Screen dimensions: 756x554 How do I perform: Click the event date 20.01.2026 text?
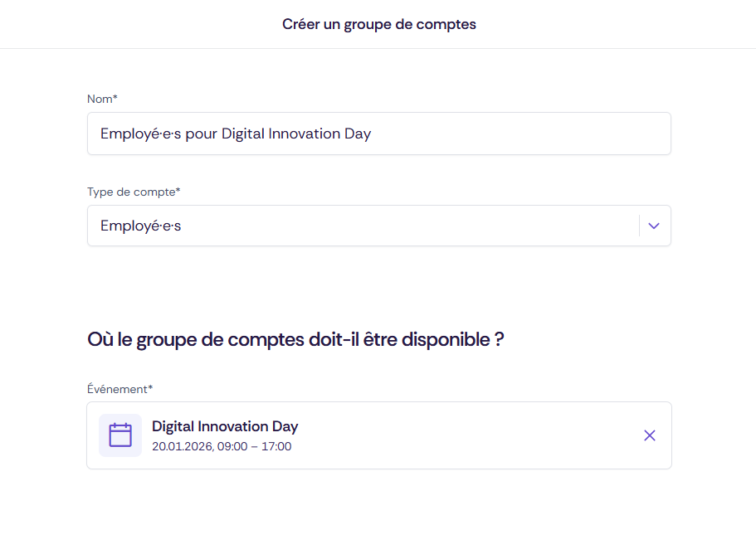(222, 446)
